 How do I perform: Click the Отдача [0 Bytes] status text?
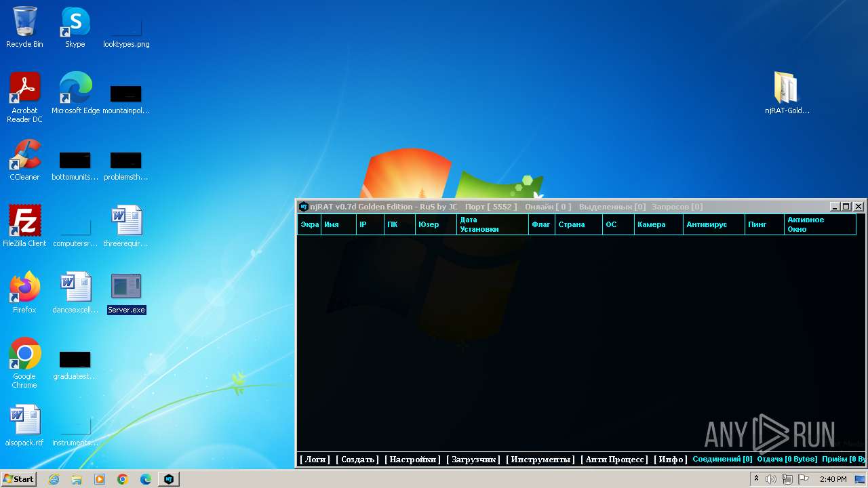coord(787,460)
